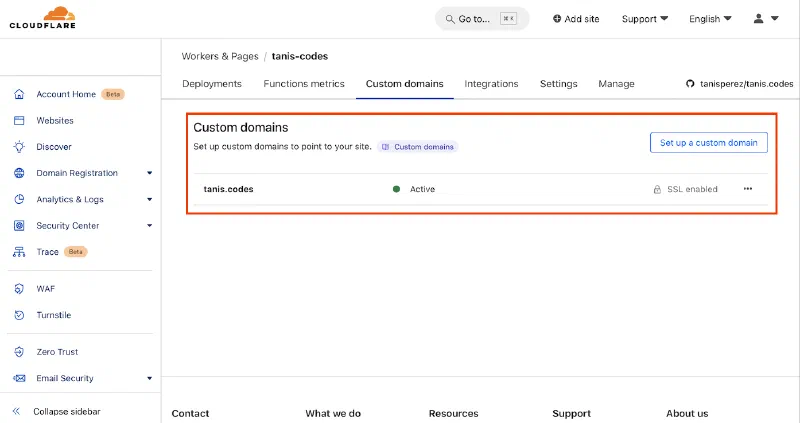Open Websites in sidebar
The height and width of the screenshot is (423, 800).
tap(55, 120)
